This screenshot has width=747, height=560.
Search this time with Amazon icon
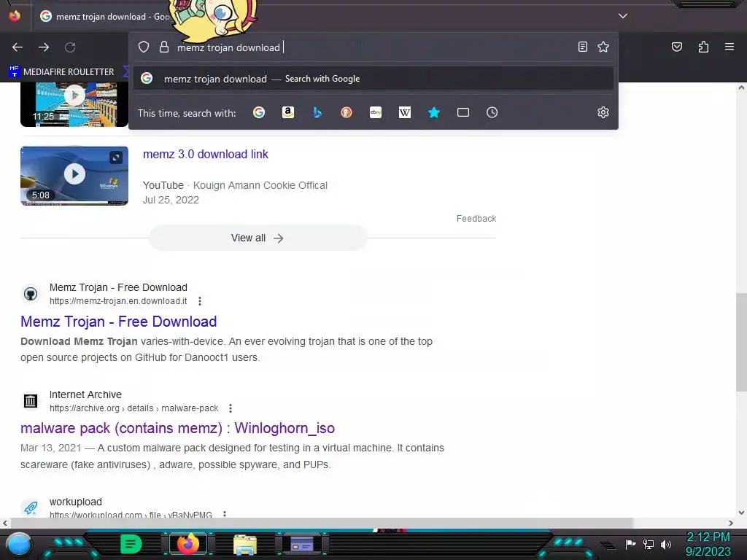coord(287,112)
